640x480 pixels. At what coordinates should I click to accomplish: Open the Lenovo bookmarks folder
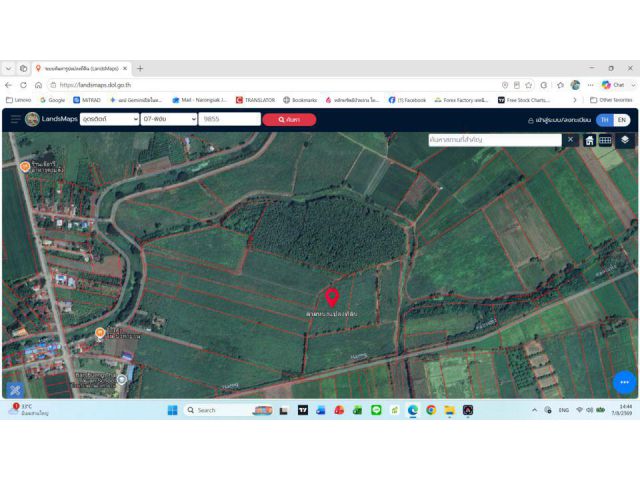pyautogui.click(x=19, y=100)
